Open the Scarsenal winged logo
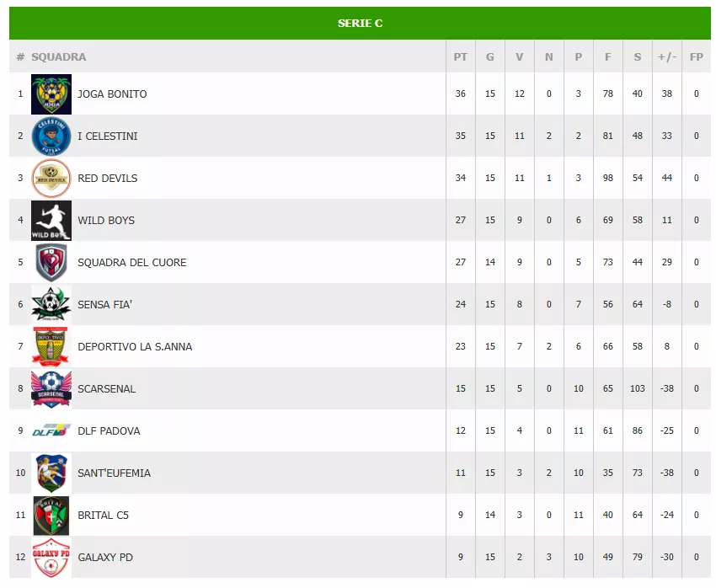Image resolution: width=716 pixels, height=588 pixels. (x=51, y=388)
